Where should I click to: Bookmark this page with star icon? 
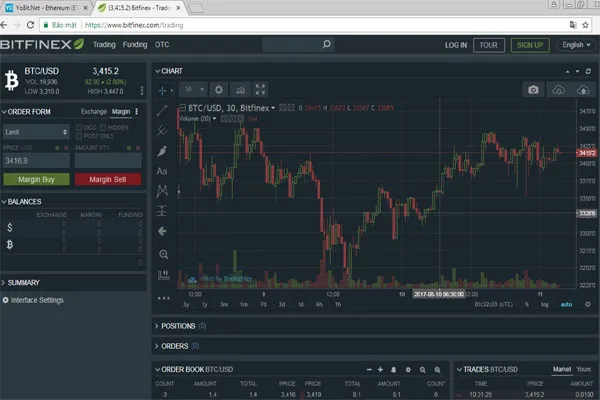click(585, 25)
